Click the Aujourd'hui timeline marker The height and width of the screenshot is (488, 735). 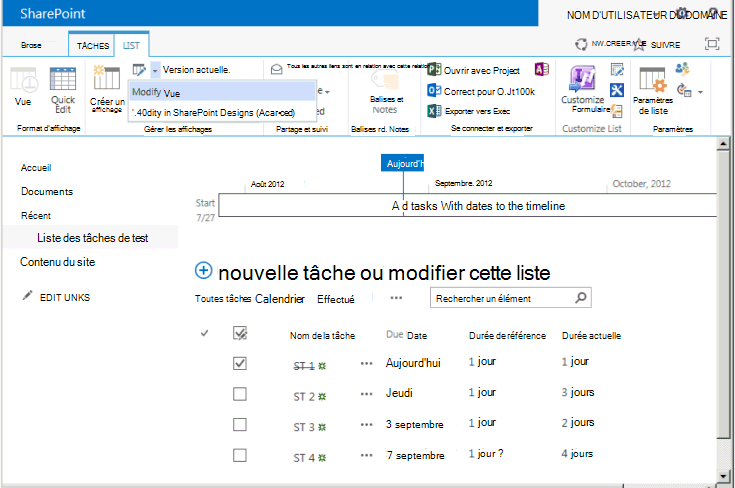coord(402,163)
